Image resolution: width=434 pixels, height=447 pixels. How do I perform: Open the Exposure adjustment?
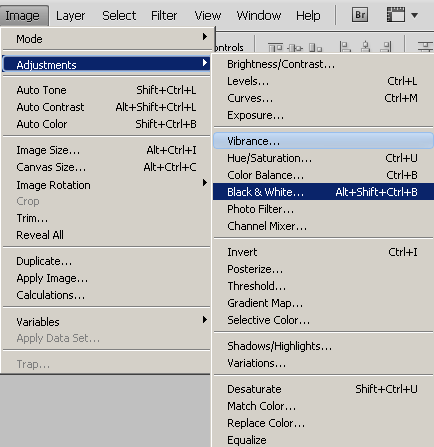point(323,115)
